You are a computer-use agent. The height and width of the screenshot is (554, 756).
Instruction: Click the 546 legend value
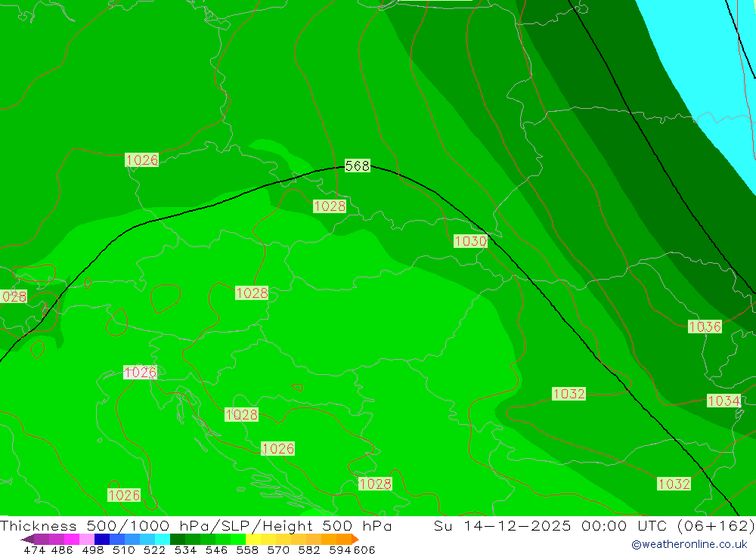(216, 550)
